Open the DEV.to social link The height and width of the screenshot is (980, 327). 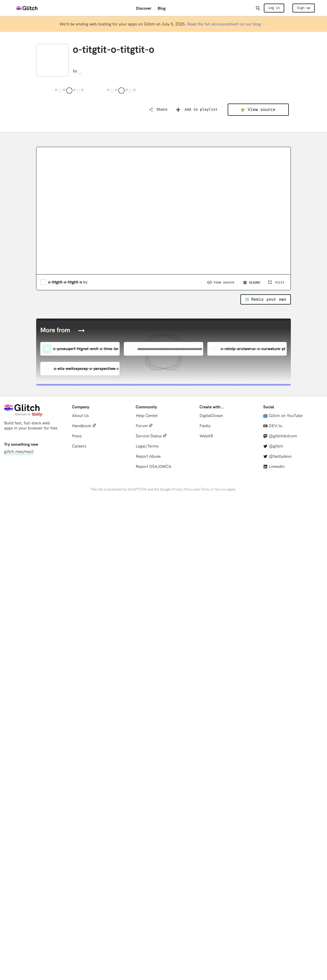(x=272, y=426)
